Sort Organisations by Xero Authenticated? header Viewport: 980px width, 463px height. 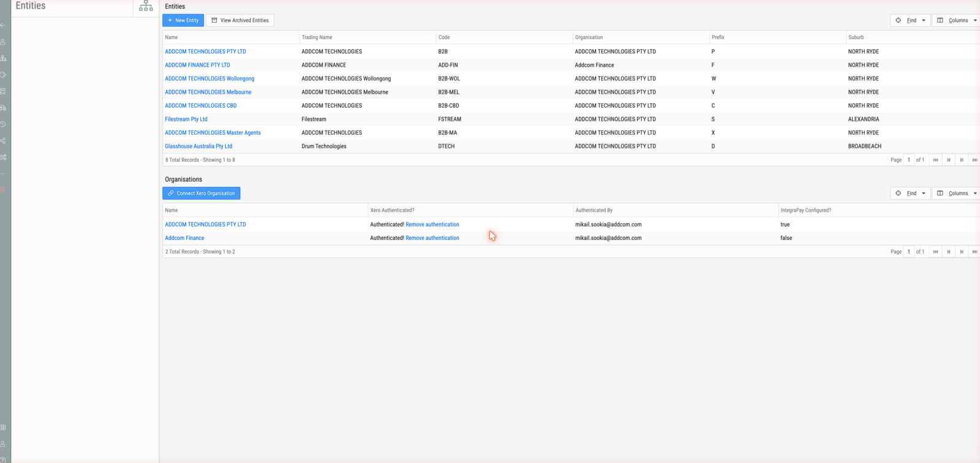470,210
